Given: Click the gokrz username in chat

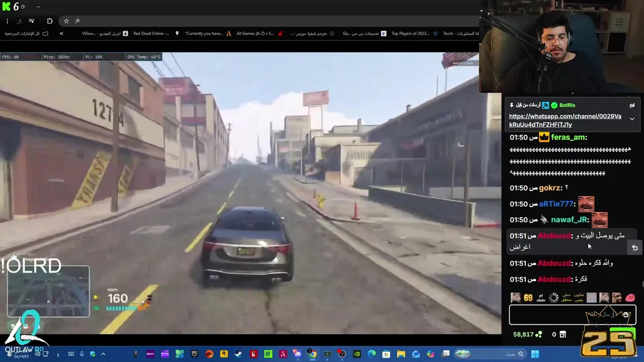Looking at the screenshot, I should click(549, 188).
